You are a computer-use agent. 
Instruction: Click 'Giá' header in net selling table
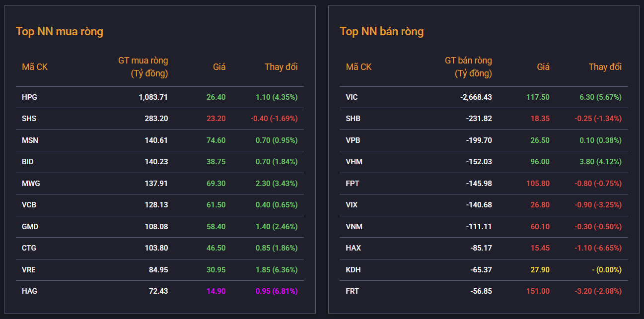point(543,67)
